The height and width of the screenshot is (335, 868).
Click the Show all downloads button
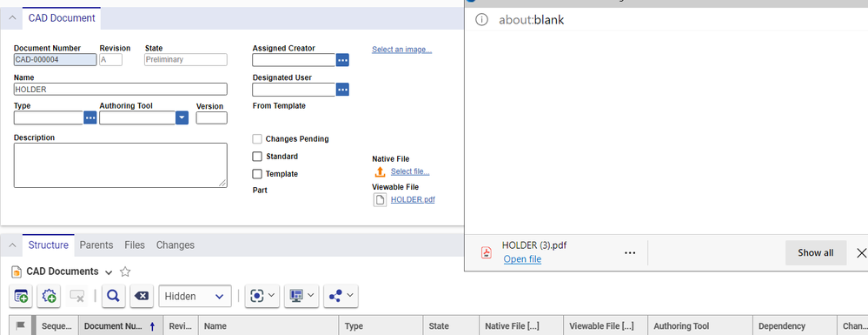(x=815, y=253)
